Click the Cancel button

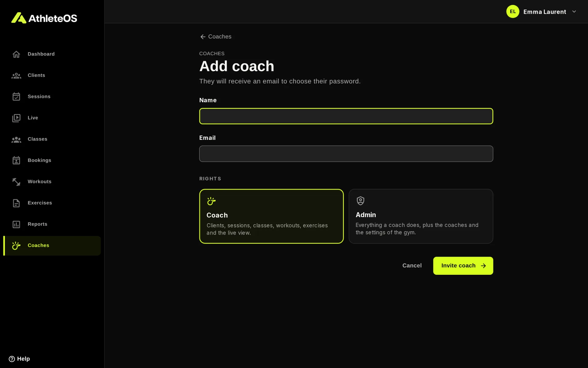click(x=412, y=266)
